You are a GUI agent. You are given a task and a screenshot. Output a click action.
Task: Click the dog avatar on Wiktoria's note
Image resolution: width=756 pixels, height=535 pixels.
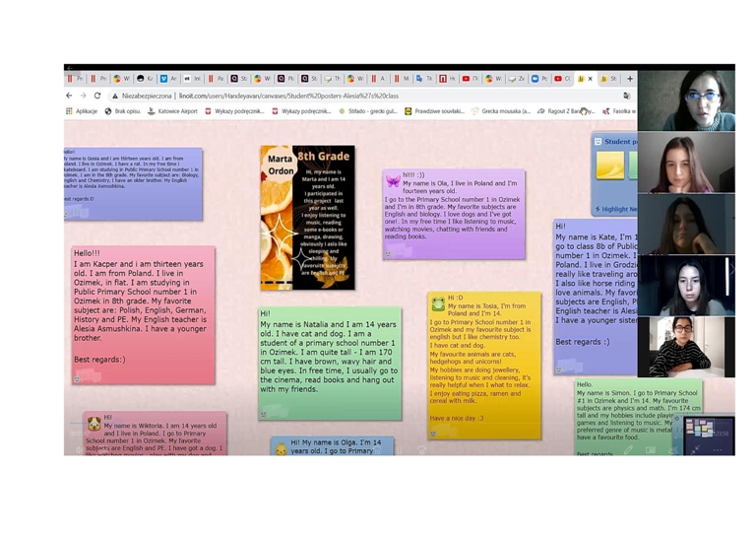(94, 423)
